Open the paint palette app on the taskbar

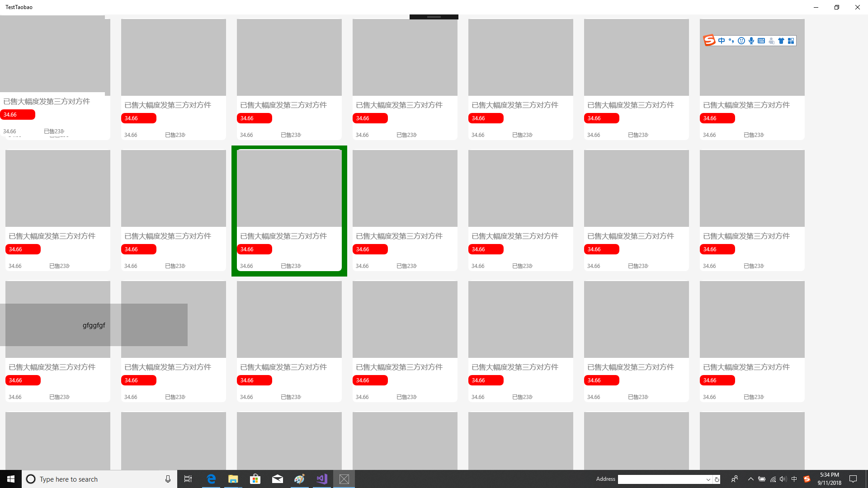click(300, 479)
